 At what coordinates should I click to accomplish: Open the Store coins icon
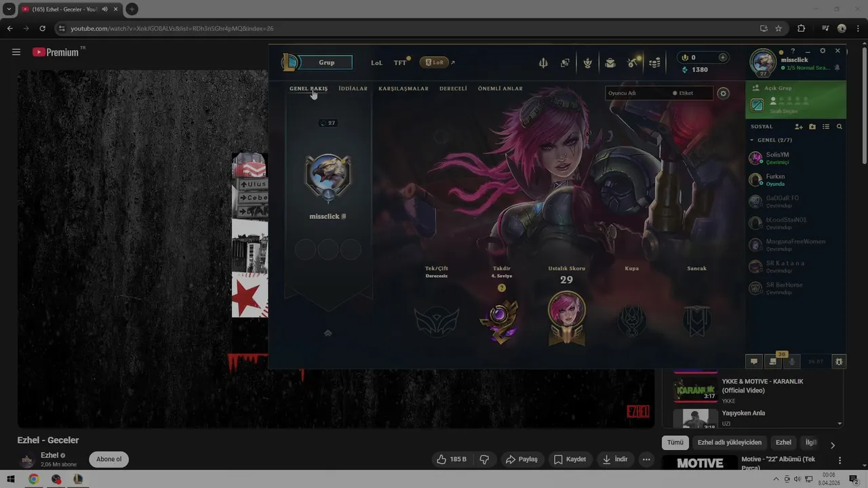point(654,62)
